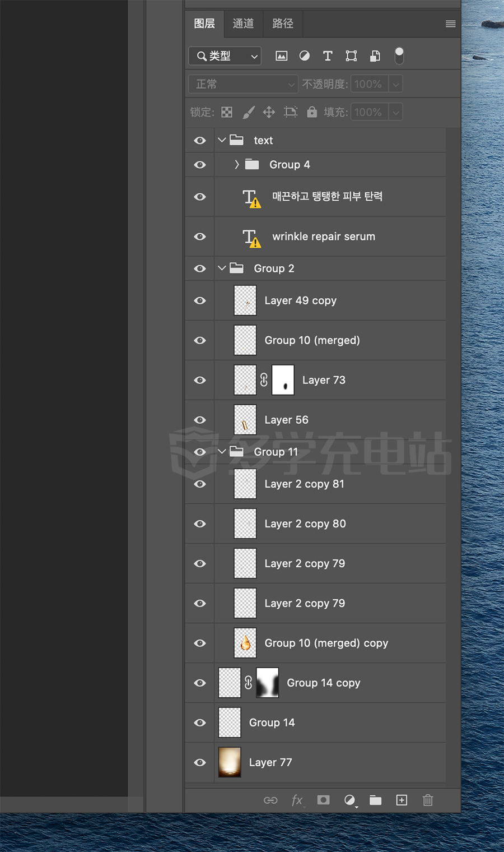Click the Layer 73 mask thumbnail

(283, 380)
